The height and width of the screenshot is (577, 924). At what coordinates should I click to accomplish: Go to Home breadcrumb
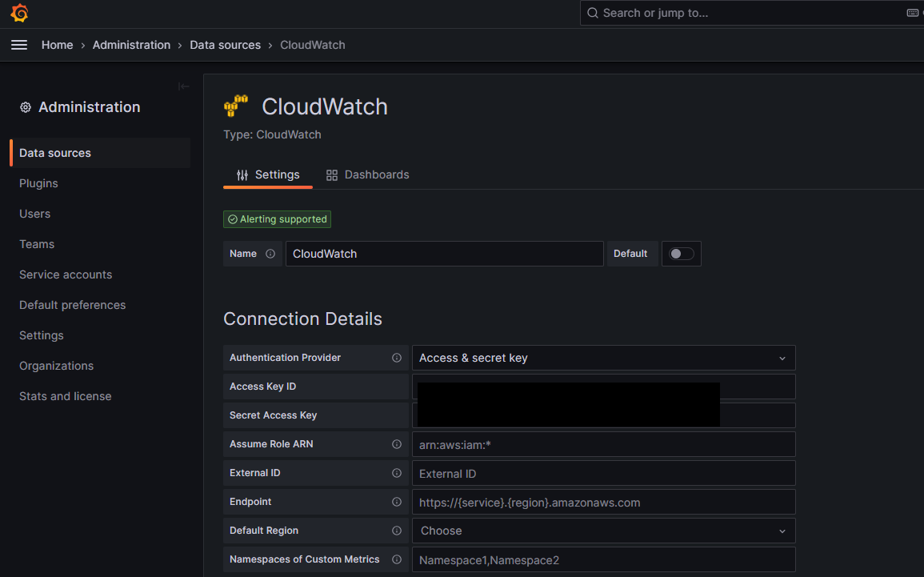[57, 45]
